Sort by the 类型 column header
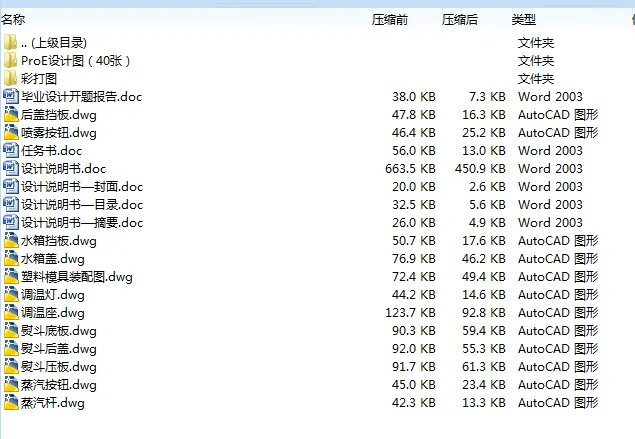This screenshot has height=439, width=635. pyautogui.click(x=524, y=19)
